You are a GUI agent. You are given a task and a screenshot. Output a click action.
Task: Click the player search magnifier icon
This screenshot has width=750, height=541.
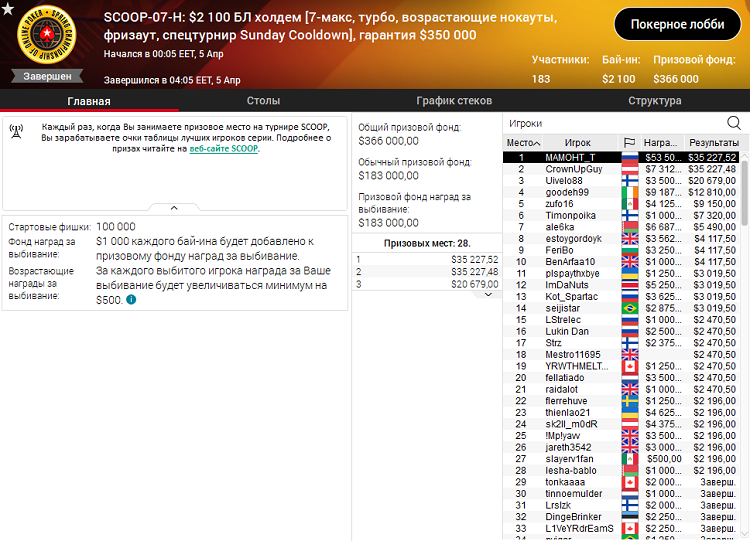[733, 123]
